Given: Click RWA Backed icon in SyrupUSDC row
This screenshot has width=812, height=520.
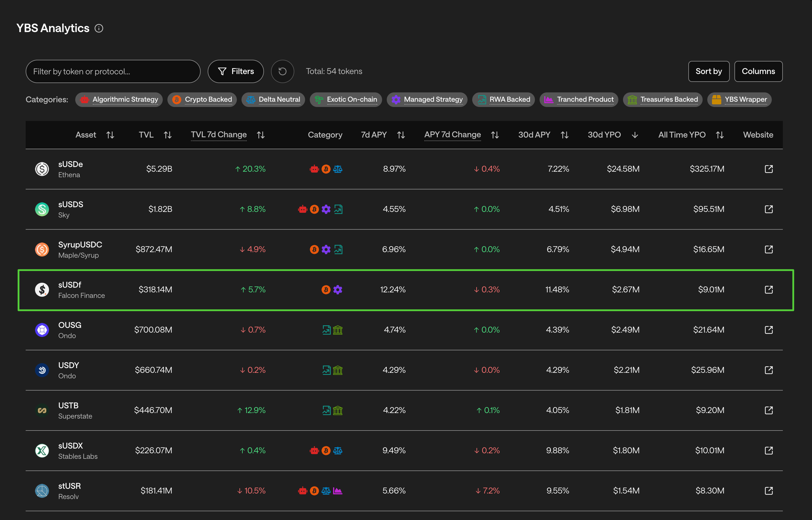Looking at the screenshot, I should [x=338, y=249].
